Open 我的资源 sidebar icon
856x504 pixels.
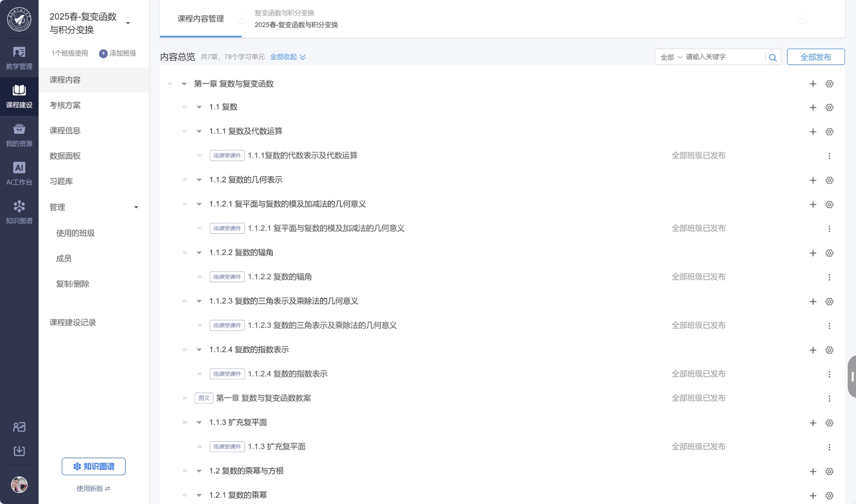pyautogui.click(x=19, y=135)
